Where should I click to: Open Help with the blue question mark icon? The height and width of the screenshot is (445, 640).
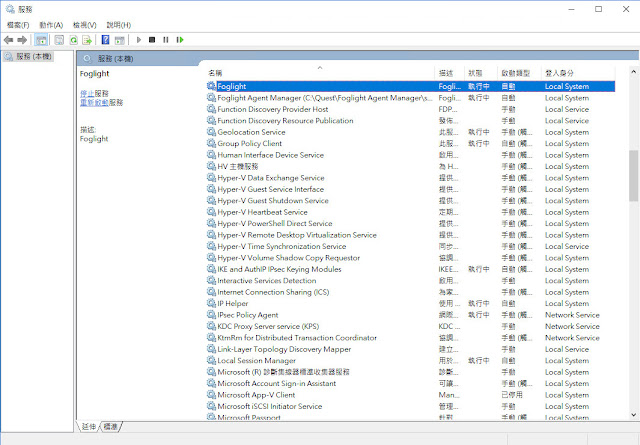[x=105, y=40]
